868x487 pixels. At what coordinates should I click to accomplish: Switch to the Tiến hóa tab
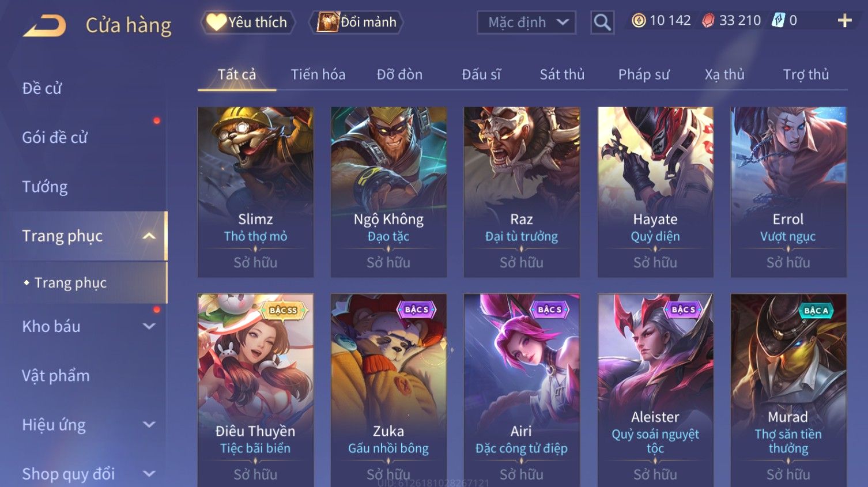pyautogui.click(x=318, y=74)
